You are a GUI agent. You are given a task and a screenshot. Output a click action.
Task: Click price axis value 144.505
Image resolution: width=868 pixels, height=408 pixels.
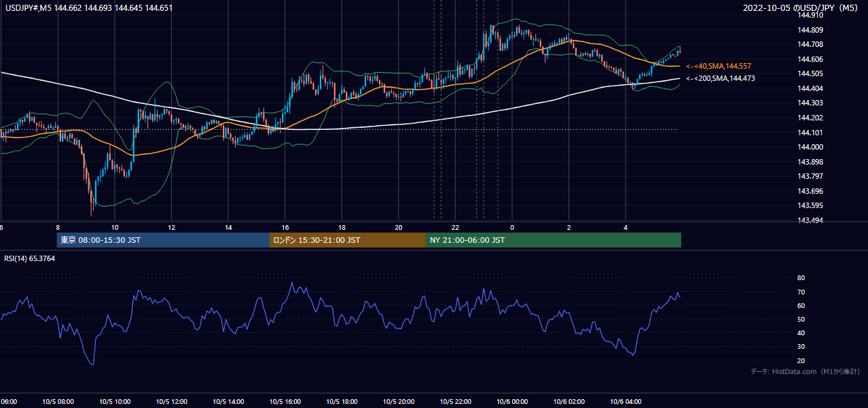coord(810,73)
